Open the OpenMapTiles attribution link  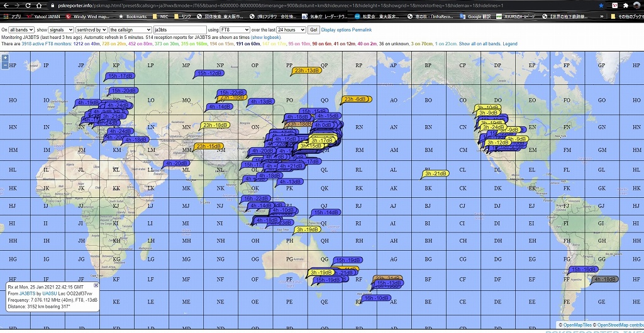(x=577, y=325)
